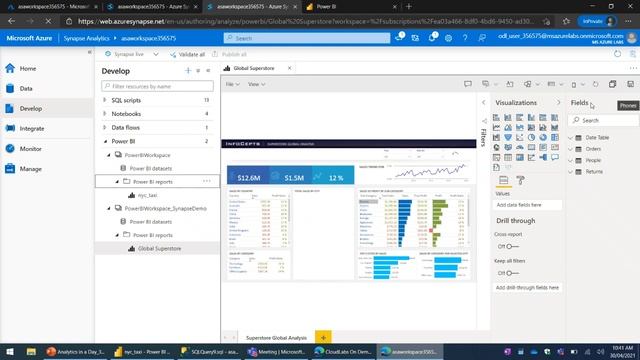
Task: Collapse the PowerBIWorkspace node
Action: pos(109,155)
